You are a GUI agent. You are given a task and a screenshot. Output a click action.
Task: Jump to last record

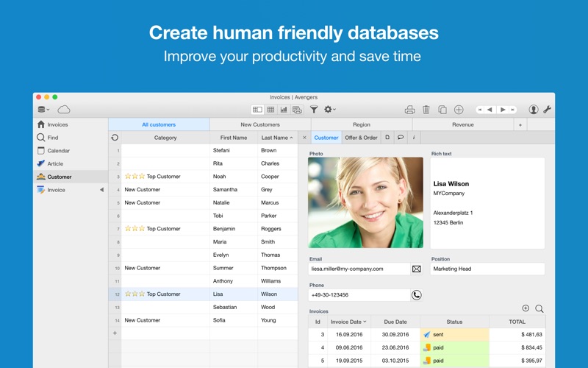[512, 110]
